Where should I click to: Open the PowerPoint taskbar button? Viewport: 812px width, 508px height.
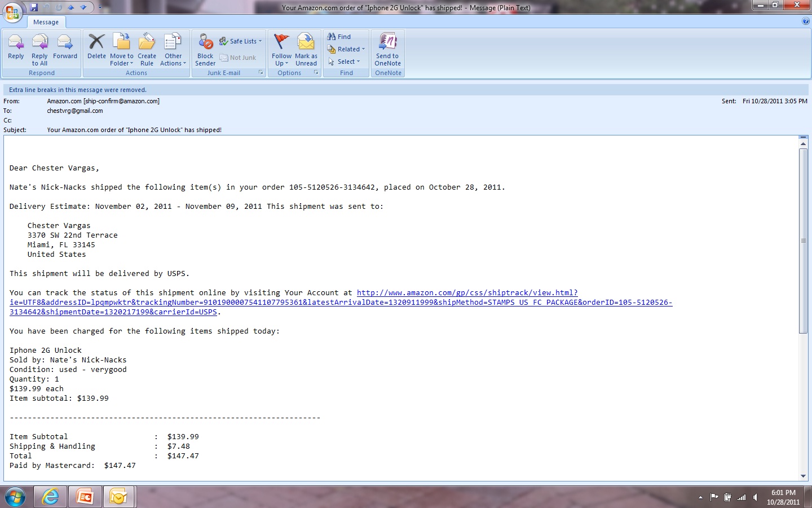[85, 497]
